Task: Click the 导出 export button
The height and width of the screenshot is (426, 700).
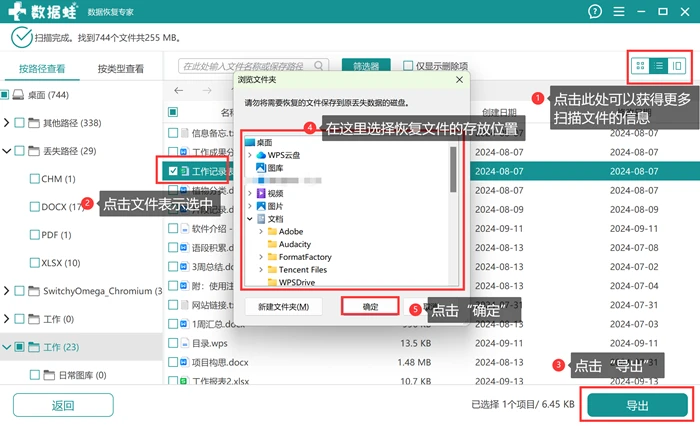Action: (637, 405)
